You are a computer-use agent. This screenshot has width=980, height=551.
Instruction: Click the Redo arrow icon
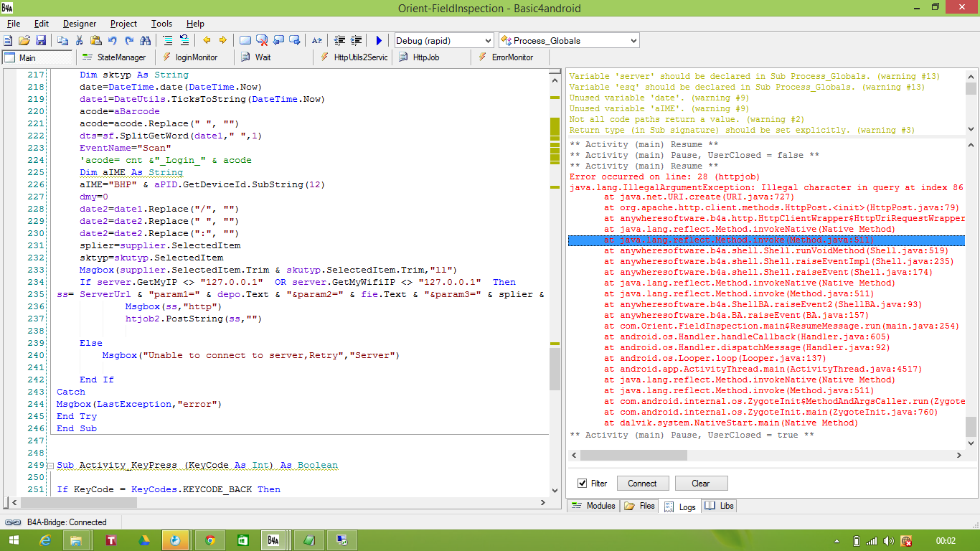coord(128,40)
